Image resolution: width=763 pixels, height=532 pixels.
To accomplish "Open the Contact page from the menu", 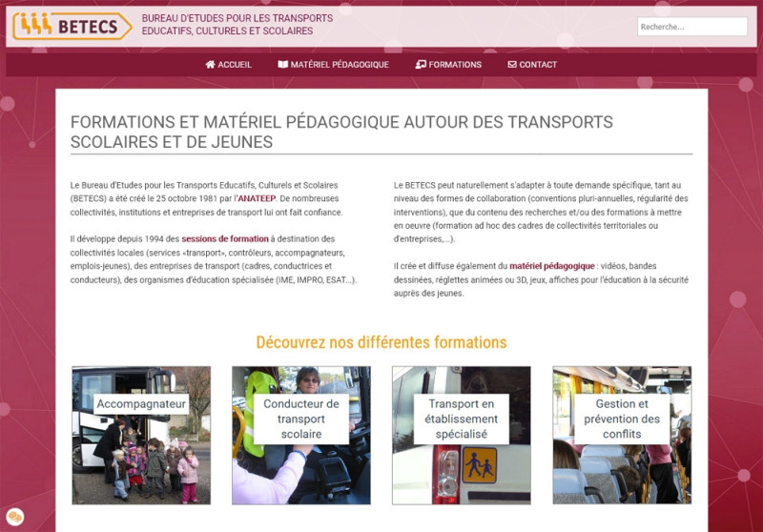I will [532, 65].
